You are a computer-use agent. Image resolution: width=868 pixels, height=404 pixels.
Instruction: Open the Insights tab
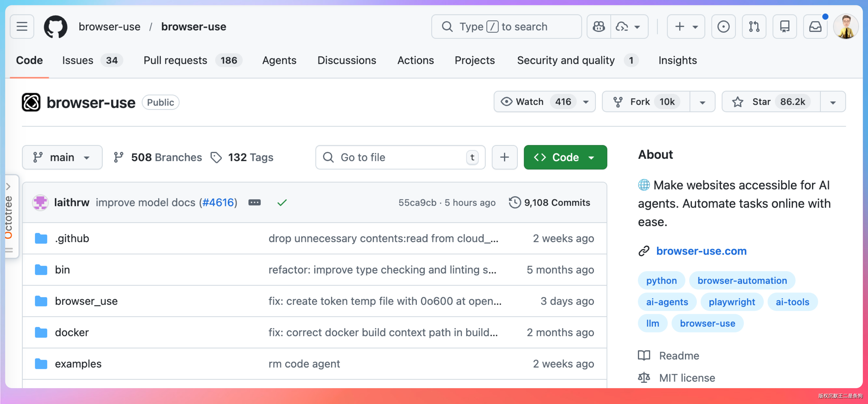(677, 60)
